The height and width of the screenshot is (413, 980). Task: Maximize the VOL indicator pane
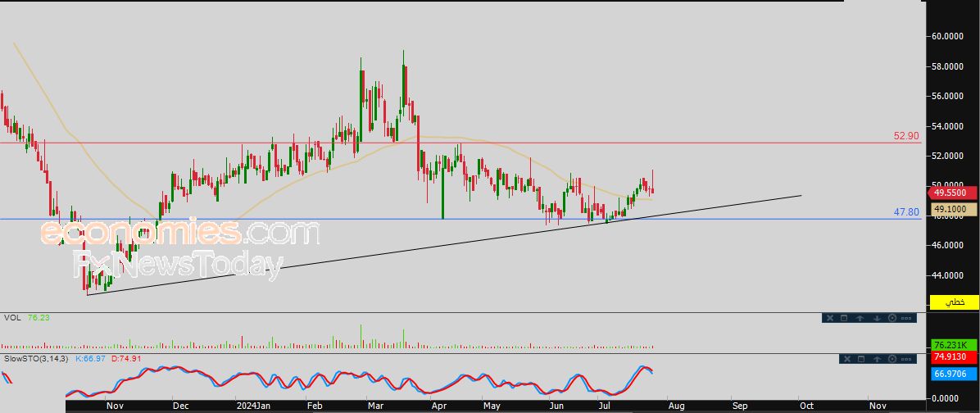pos(844,318)
